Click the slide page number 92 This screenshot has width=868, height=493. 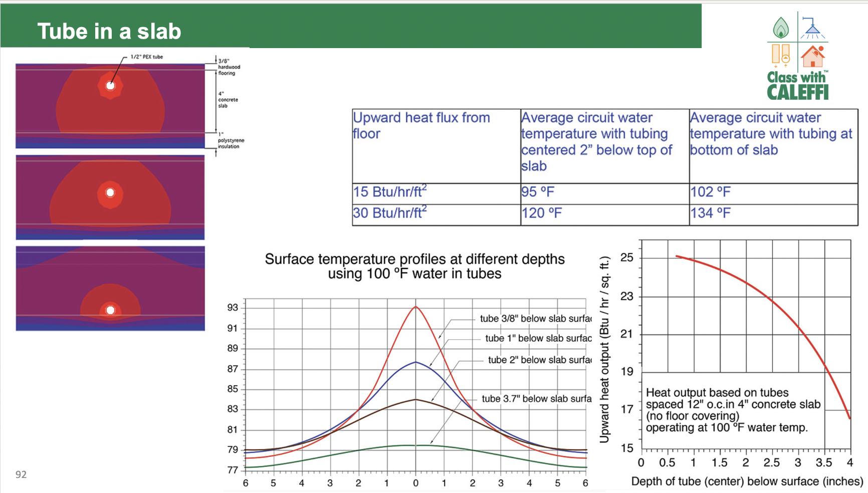click(x=21, y=474)
